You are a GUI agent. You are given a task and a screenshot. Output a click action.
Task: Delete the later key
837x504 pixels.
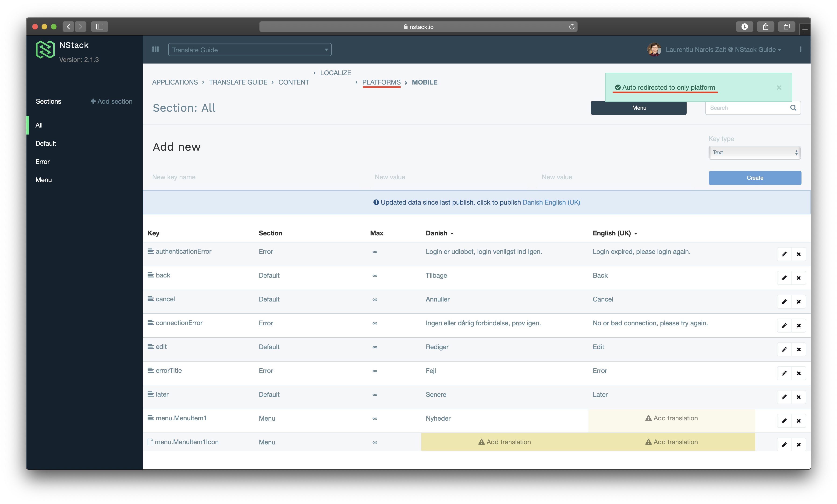coord(799,397)
